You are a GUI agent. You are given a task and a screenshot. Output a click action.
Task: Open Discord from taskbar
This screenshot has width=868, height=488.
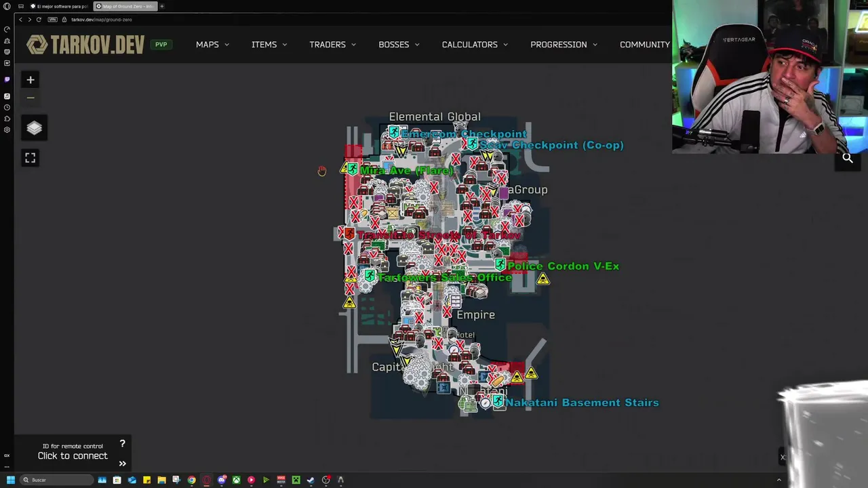[x=221, y=480]
